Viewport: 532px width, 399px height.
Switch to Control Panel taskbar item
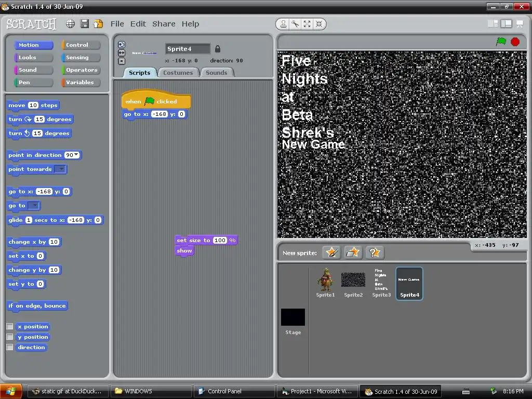coord(234,391)
